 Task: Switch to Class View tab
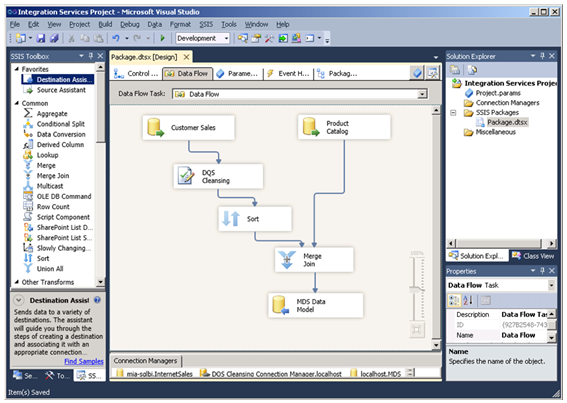pyautogui.click(x=533, y=256)
